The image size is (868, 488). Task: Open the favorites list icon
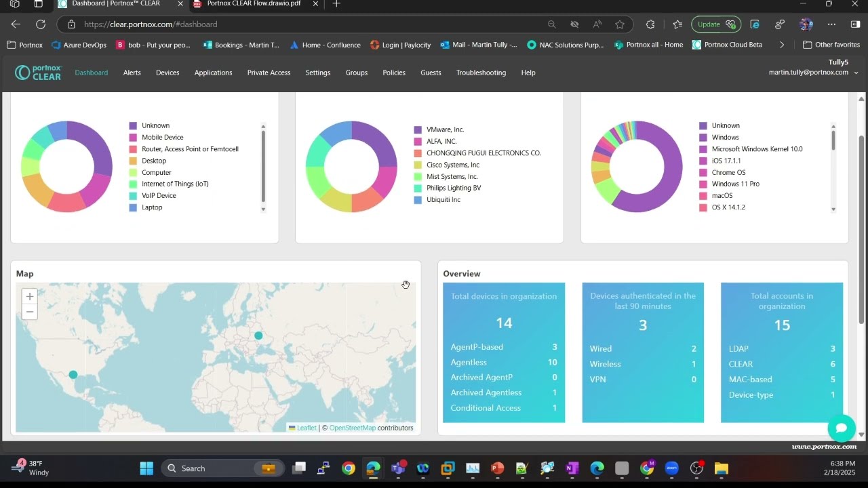[x=677, y=24]
